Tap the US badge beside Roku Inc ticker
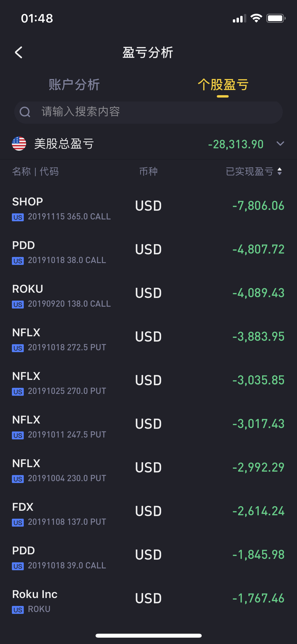This screenshot has width=297, height=644. point(18,610)
